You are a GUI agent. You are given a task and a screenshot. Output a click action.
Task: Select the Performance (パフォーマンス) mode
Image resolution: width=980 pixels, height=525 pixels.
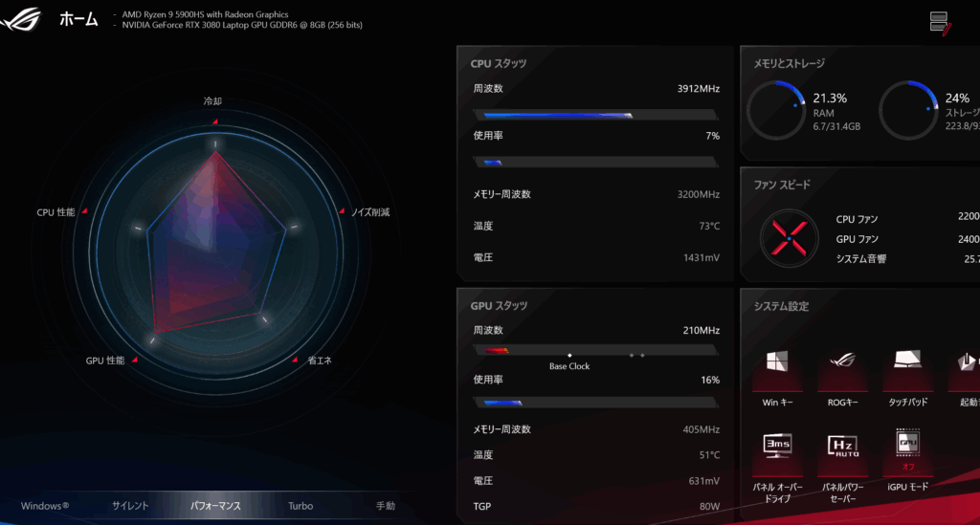pos(215,506)
